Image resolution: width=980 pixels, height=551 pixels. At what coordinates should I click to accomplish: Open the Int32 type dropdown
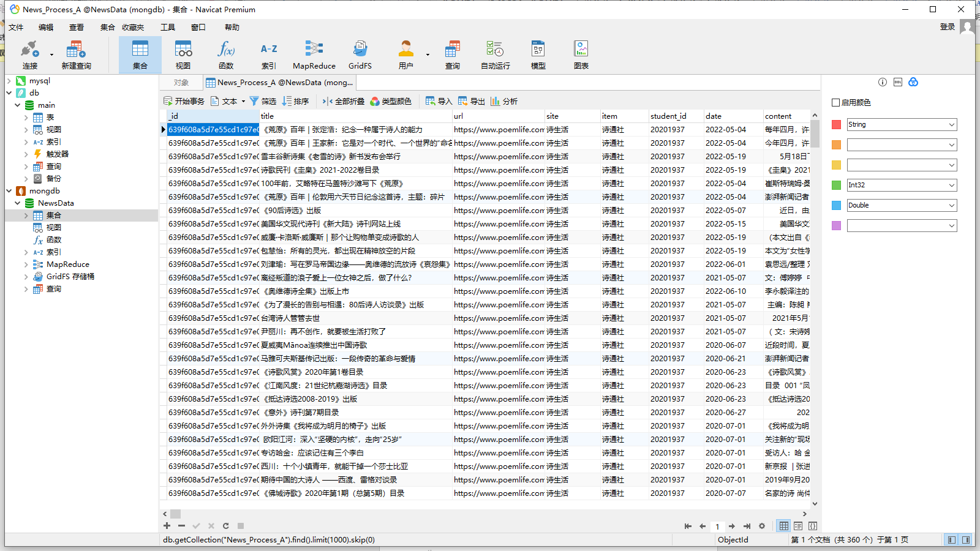click(x=902, y=185)
